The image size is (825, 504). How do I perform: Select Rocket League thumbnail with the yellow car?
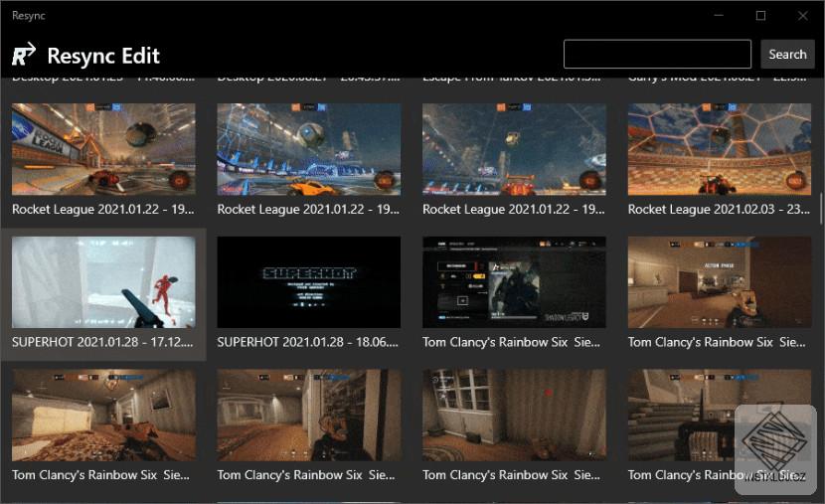pos(309,149)
